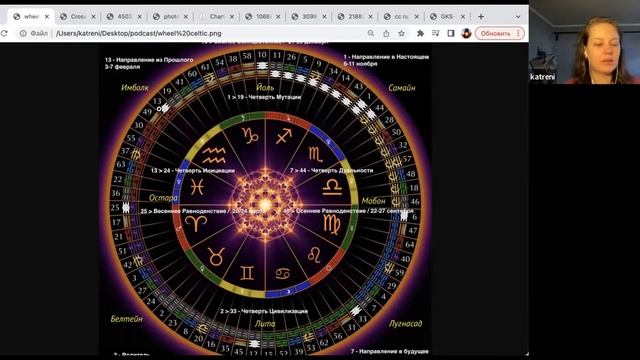The height and width of the screenshot is (360, 640).
Task: Expand the tab search chevron
Action: (x=518, y=17)
